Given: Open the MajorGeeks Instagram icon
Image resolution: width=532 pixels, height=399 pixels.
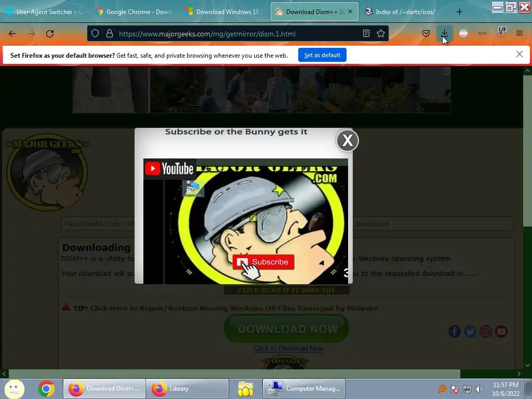Looking at the screenshot, I should pyautogui.click(x=486, y=331).
